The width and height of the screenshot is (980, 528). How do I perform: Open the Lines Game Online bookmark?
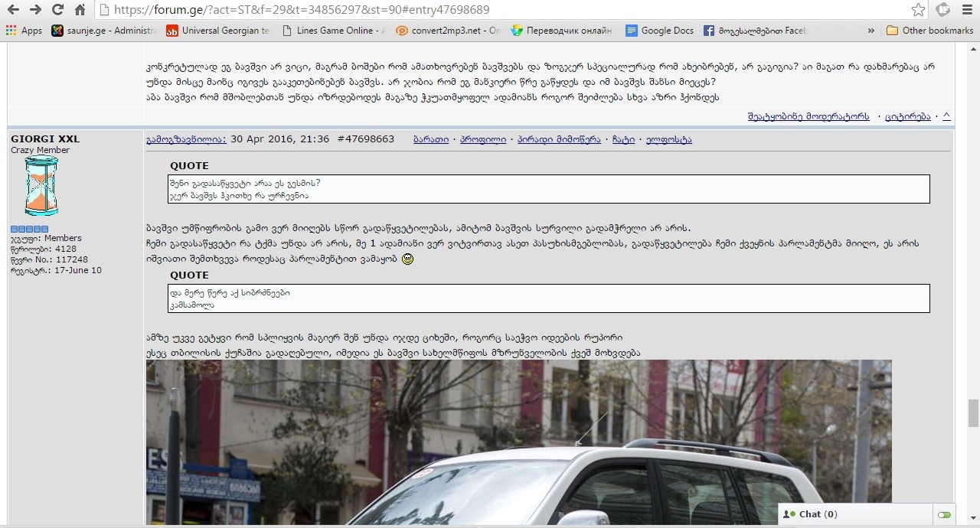[x=333, y=31]
